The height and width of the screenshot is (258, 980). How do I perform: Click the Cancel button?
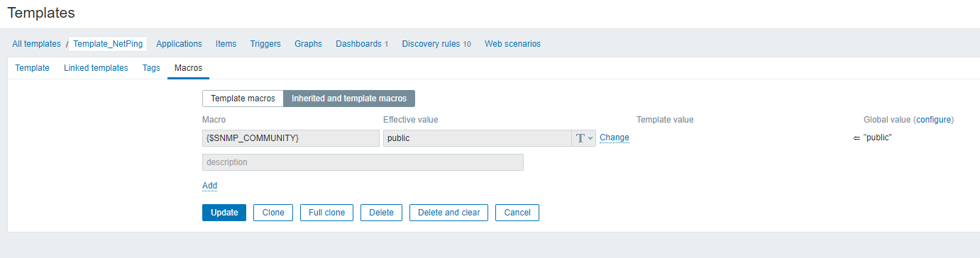[x=517, y=213]
